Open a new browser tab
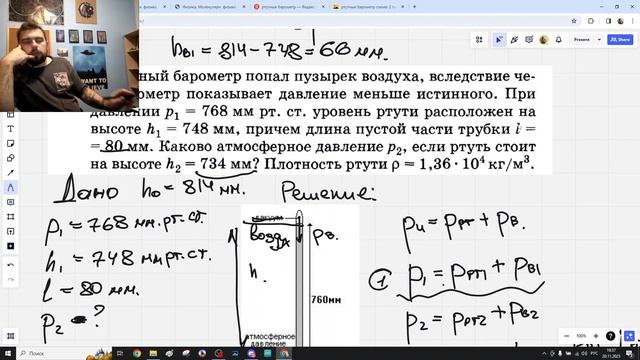The height and width of the screenshot is (360, 640). click(x=414, y=7)
